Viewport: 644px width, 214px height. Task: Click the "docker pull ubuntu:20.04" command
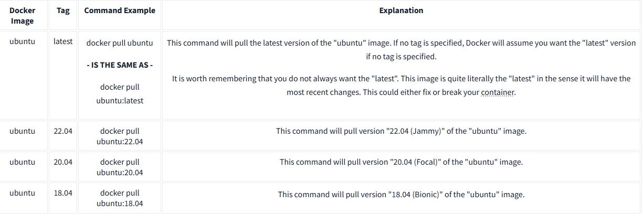click(x=120, y=167)
